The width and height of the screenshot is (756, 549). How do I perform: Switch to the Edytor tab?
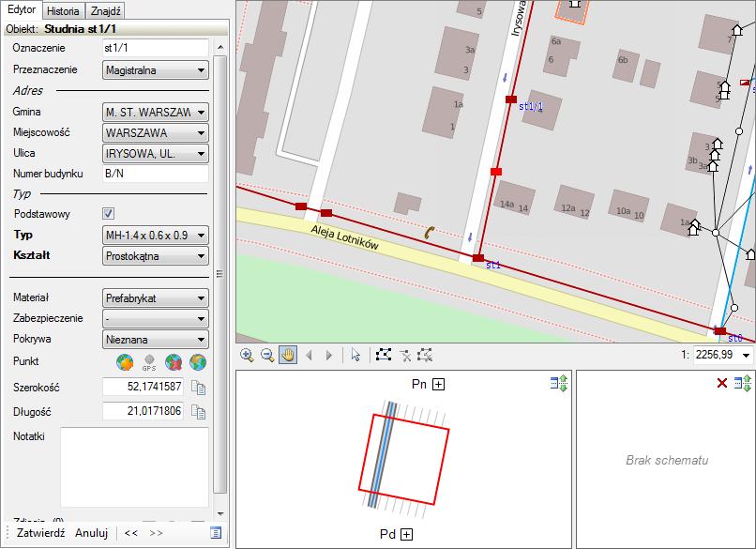22,9
